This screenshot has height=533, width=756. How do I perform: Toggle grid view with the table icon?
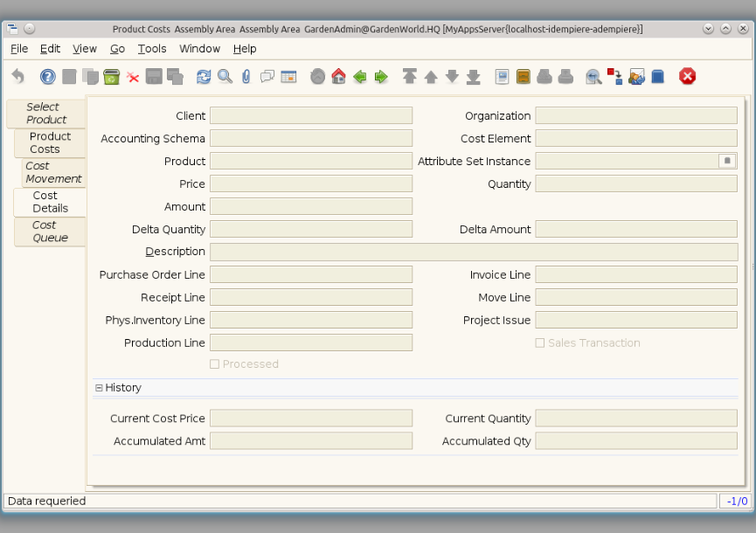[x=288, y=76]
